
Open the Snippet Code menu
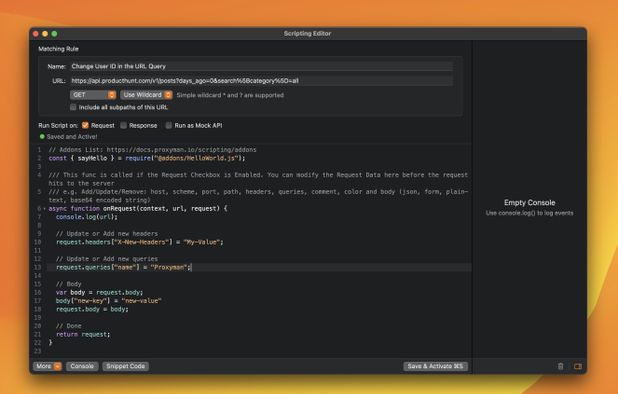pyautogui.click(x=125, y=366)
